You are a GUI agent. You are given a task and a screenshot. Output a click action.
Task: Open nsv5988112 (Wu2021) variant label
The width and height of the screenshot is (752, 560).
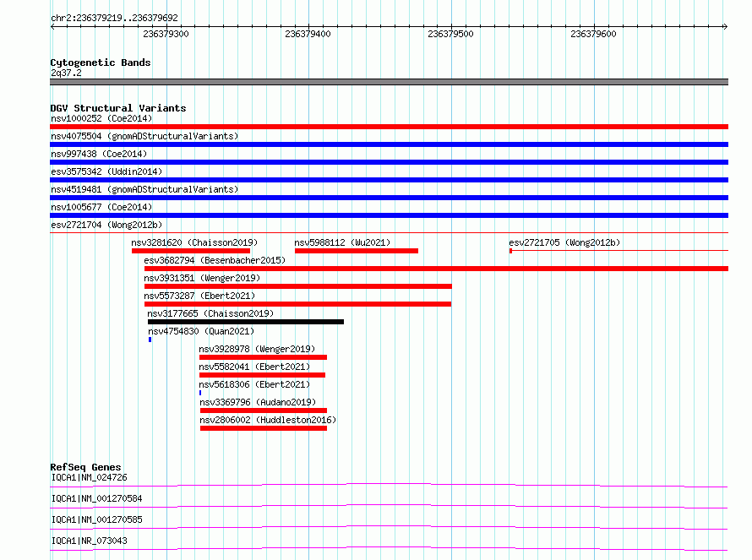coord(342,242)
